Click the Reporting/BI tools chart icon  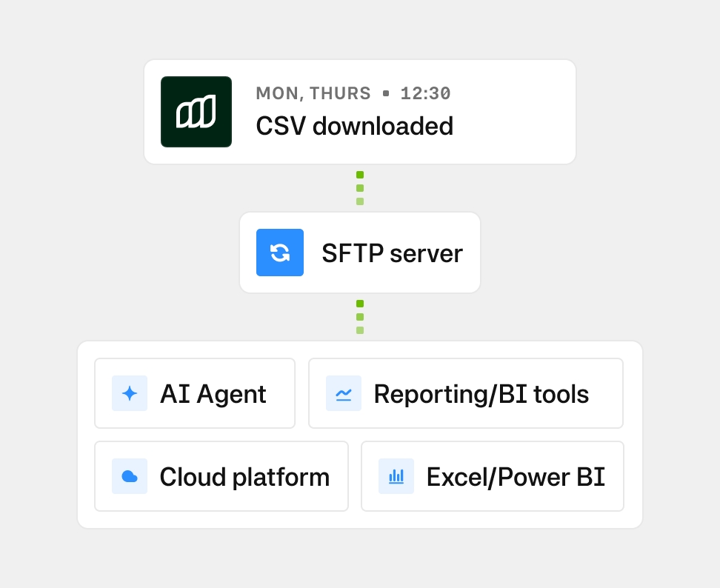tap(344, 393)
